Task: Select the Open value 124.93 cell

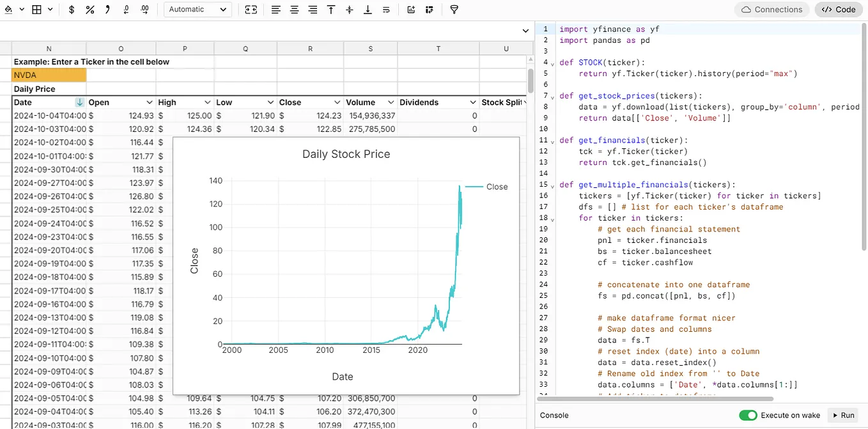Action: tap(121, 116)
